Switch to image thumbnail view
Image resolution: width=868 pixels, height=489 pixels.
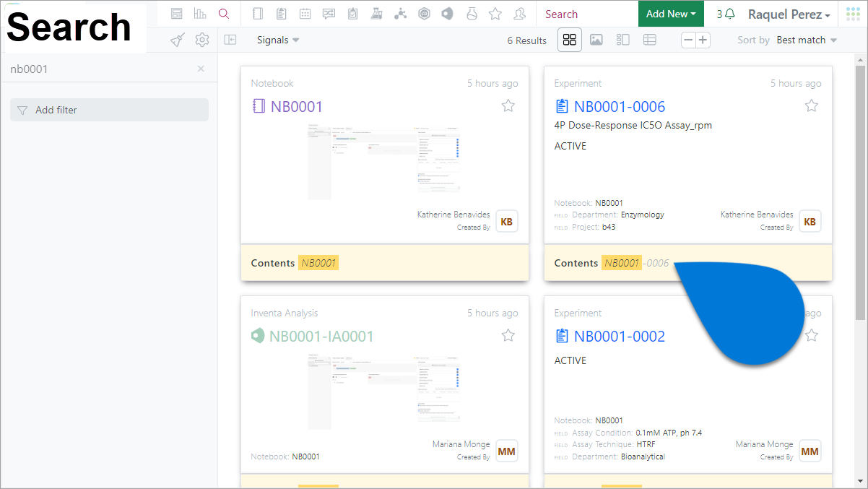click(596, 40)
